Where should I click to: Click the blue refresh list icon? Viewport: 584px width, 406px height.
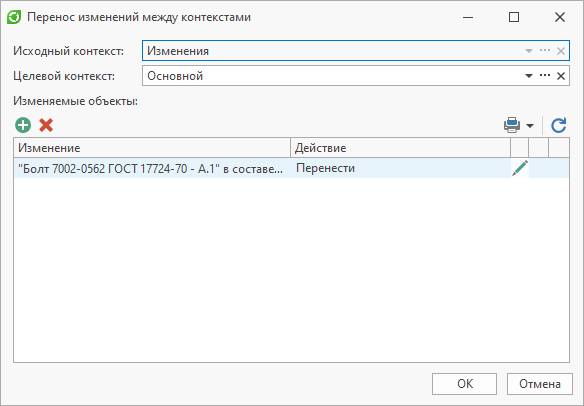559,125
